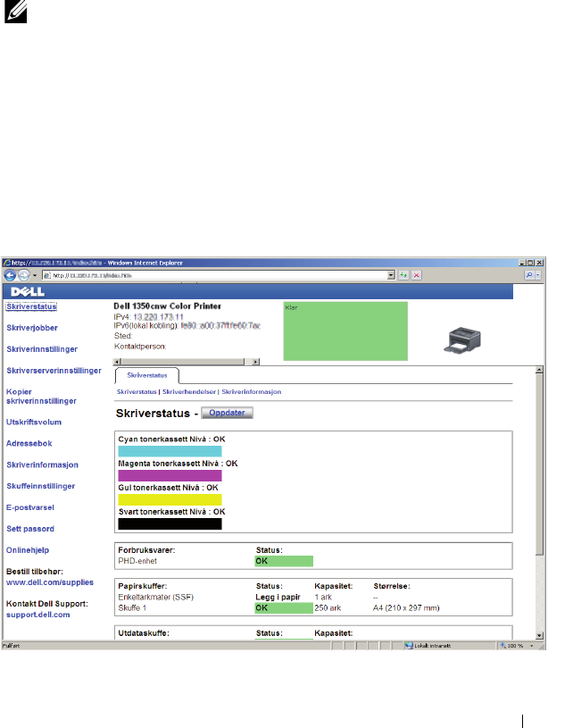Click the page icon in address bar
This screenshot has width=573, height=728.
click(x=47, y=275)
